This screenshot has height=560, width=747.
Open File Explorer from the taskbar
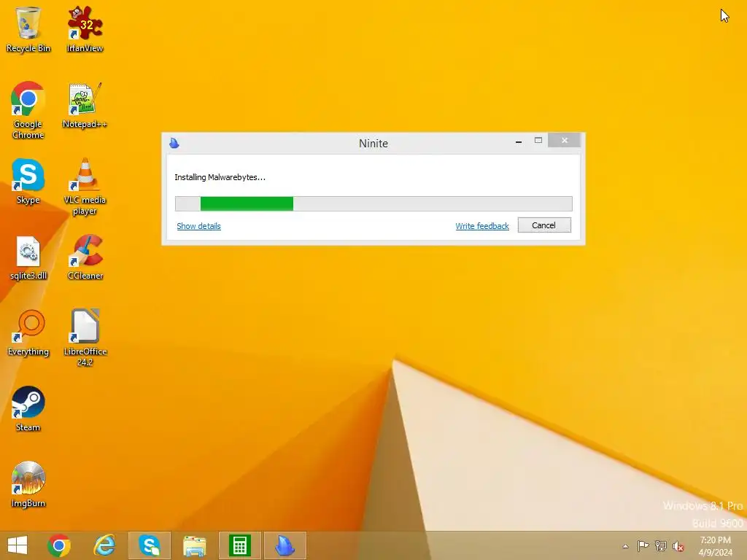194,545
